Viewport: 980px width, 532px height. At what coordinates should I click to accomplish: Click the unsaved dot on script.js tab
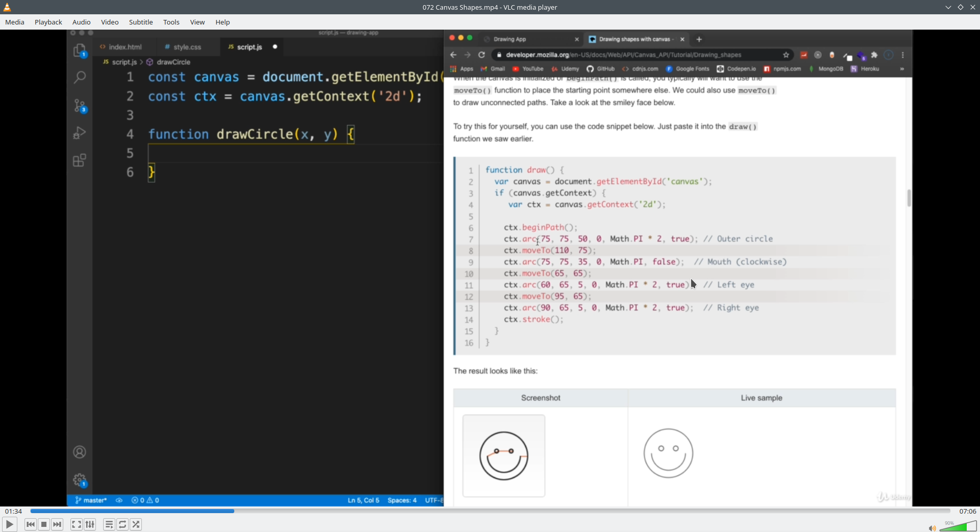(275, 47)
